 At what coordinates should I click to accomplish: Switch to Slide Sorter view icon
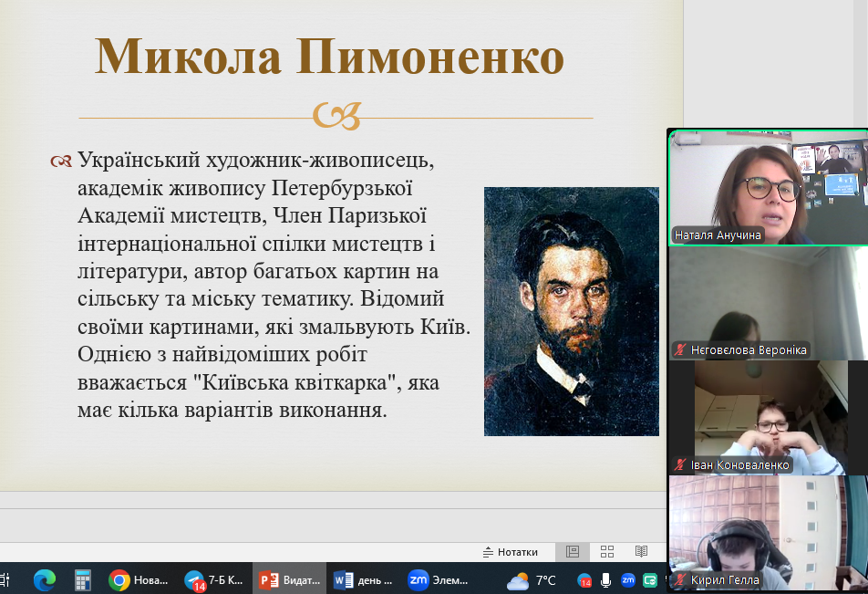click(607, 552)
